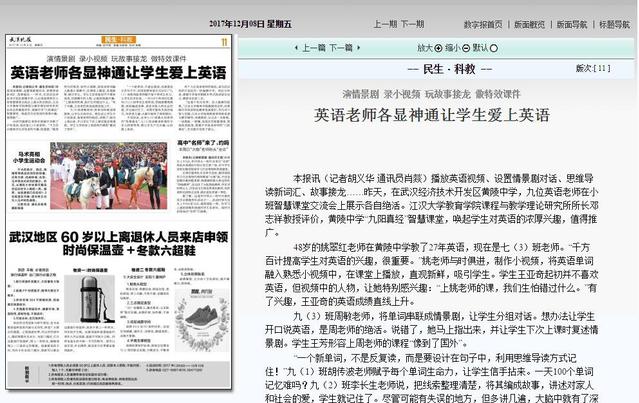
Task: Click the shoe image in ad
Action: point(202,319)
